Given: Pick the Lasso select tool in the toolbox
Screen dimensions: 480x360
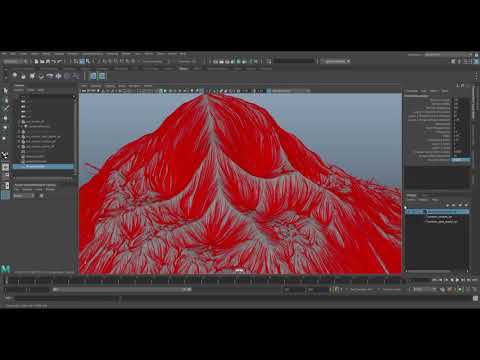Looking at the screenshot, I should click(5, 100).
